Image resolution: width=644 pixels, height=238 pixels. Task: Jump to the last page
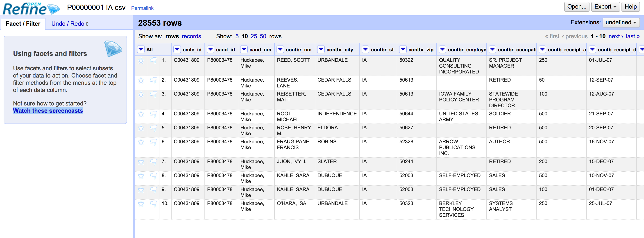(x=633, y=37)
